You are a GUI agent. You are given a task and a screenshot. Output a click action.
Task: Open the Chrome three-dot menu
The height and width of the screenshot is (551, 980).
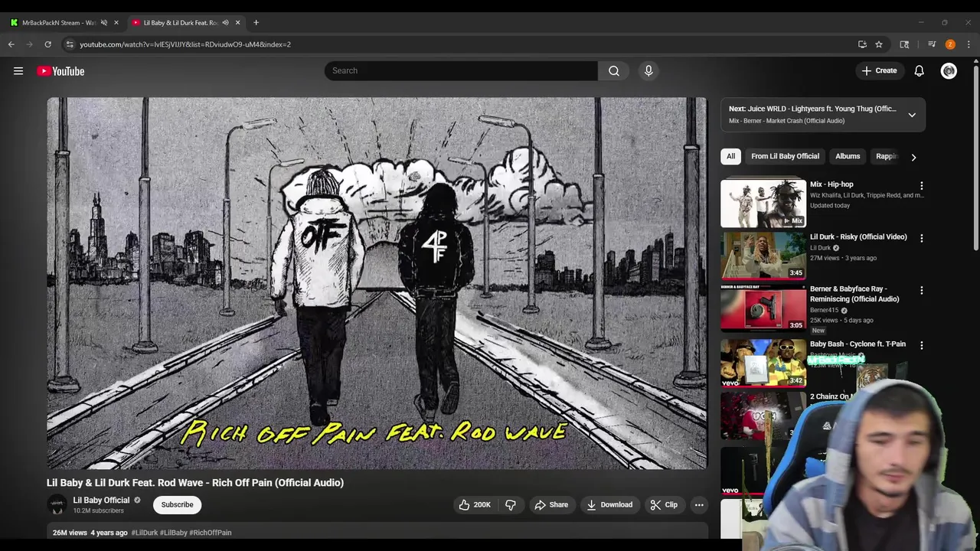coord(969,44)
